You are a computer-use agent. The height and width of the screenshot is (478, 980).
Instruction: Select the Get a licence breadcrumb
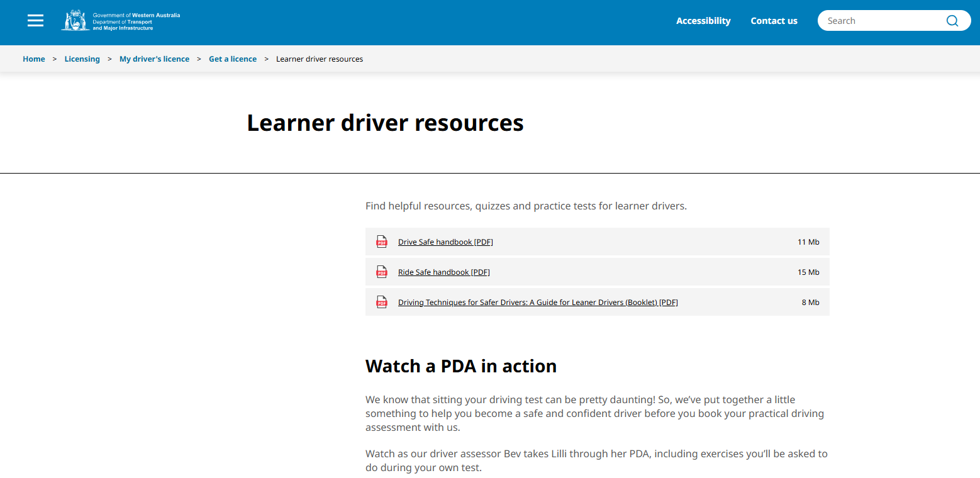(x=233, y=59)
